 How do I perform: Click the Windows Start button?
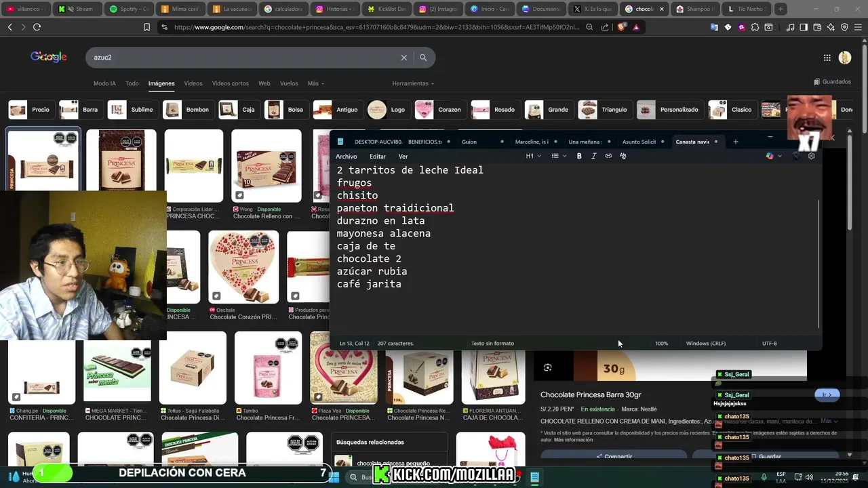[334, 477]
